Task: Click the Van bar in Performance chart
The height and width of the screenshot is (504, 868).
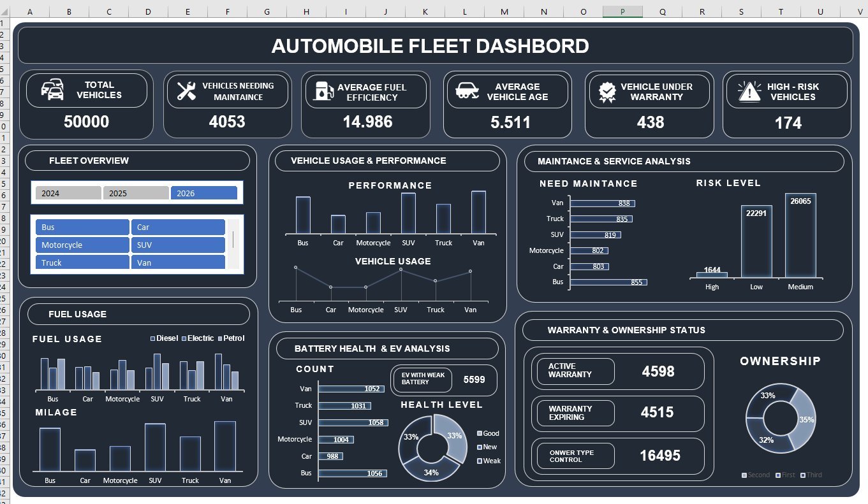Action: tap(478, 212)
